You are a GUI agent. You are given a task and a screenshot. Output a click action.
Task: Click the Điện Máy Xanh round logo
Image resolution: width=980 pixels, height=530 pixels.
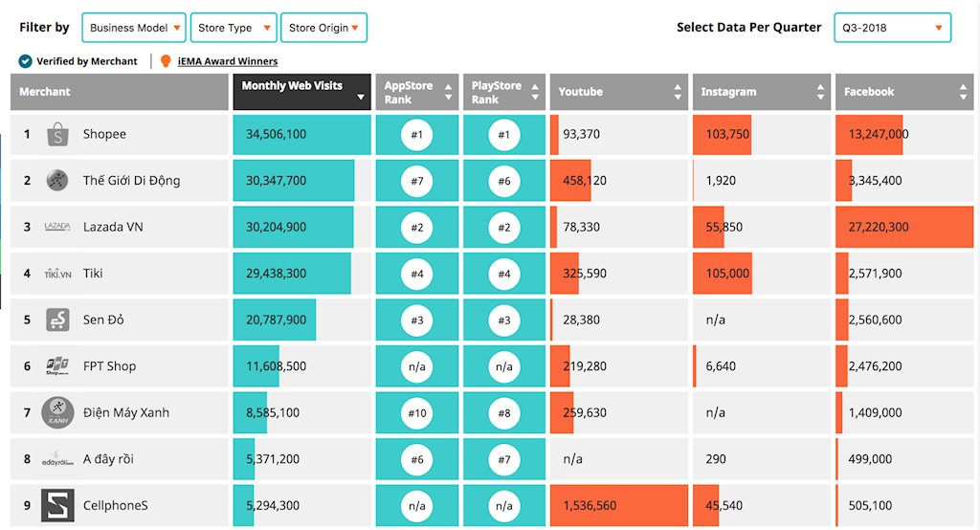57,412
